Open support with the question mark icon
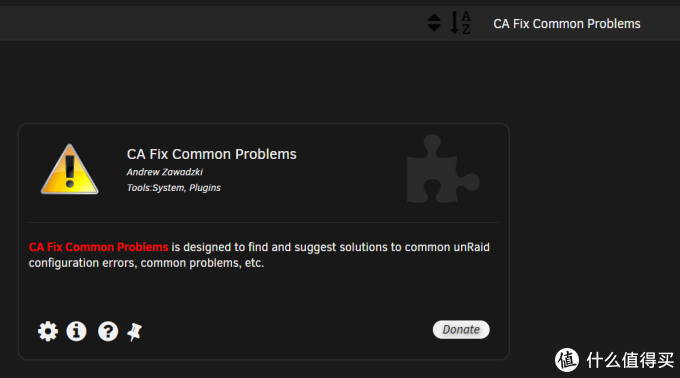Screen dimensions: 680x378 (x=108, y=332)
